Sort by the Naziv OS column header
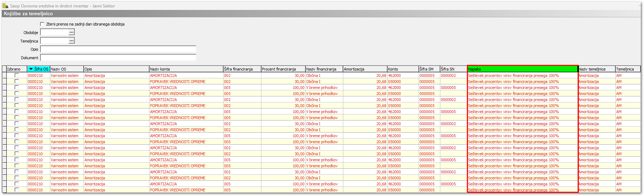Image resolution: width=644 pixels, height=196 pixels. [x=67, y=69]
